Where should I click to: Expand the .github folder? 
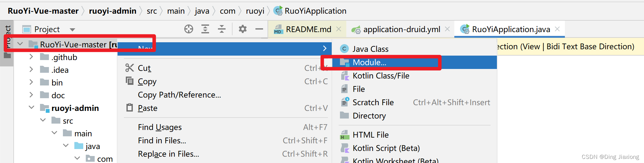(31, 57)
